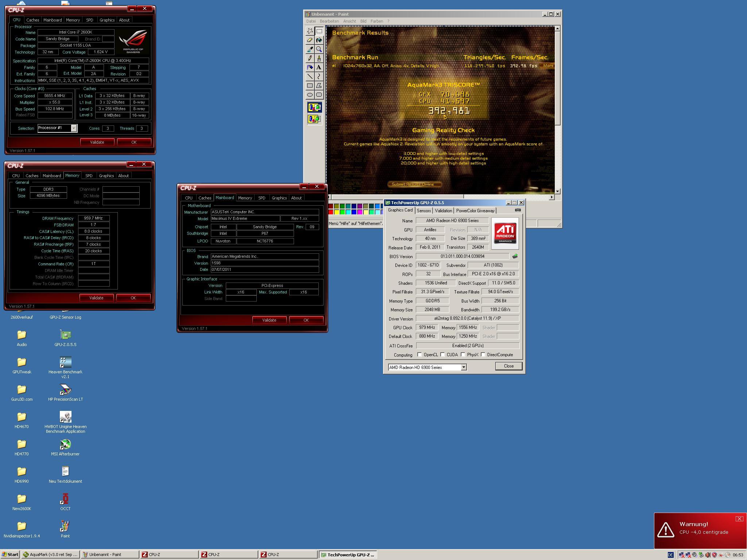The height and width of the screenshot is (560, 747).
Task: Click Validate in the CPU-Z Memory window
Action: click(96, 298)
